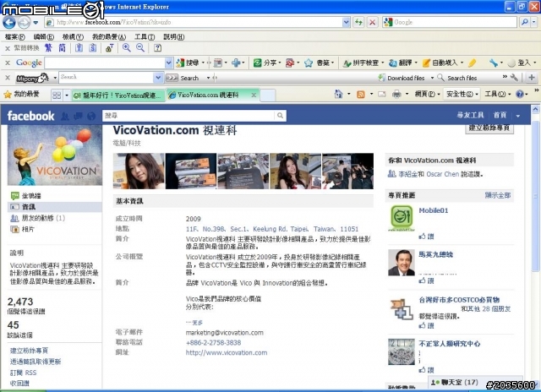Click the Google toolbar Translate icon
Image resolution: width=541 pixels, height=392 pixels.
[392, 63]
